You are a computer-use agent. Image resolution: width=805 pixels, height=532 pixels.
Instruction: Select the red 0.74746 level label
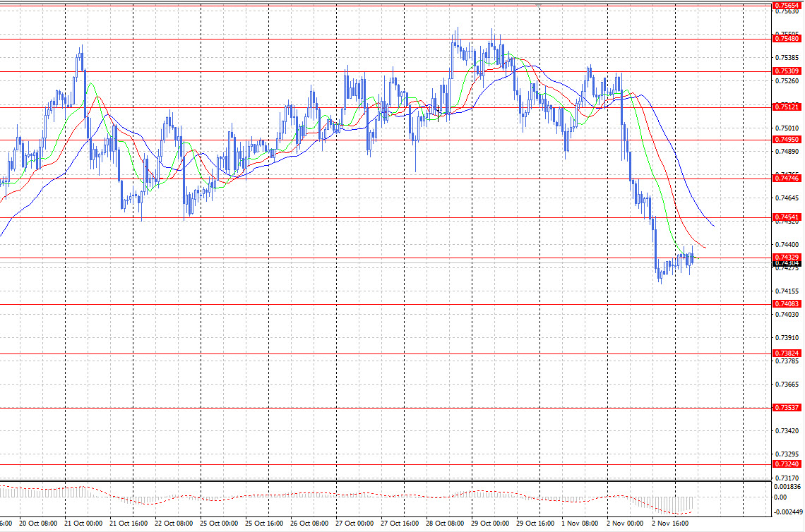(x=787, y=179)
